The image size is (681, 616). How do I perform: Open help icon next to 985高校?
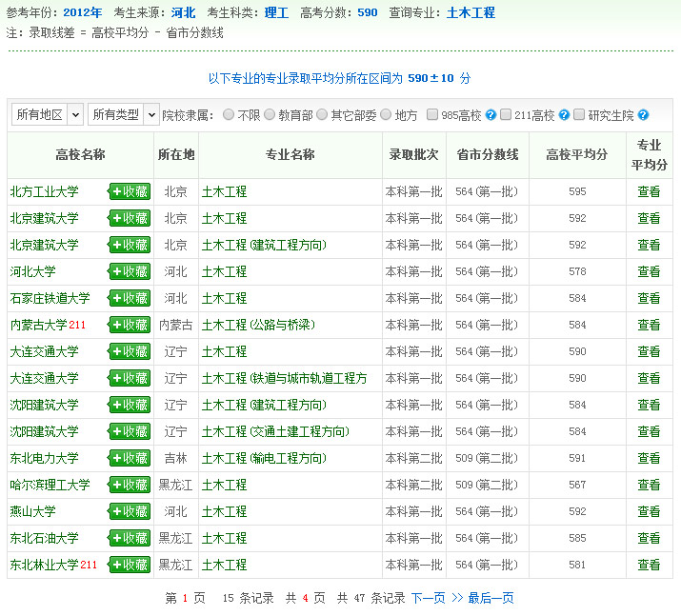(x=491, y=115)
